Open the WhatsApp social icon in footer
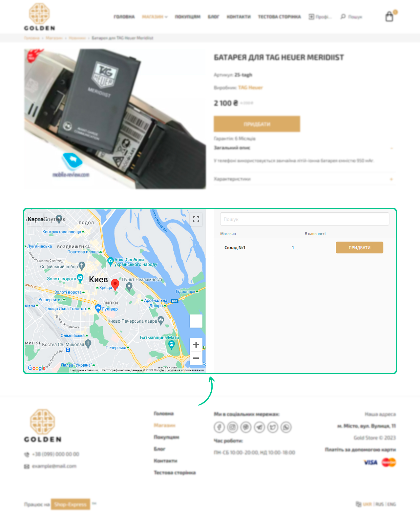 tap(286, 427)
